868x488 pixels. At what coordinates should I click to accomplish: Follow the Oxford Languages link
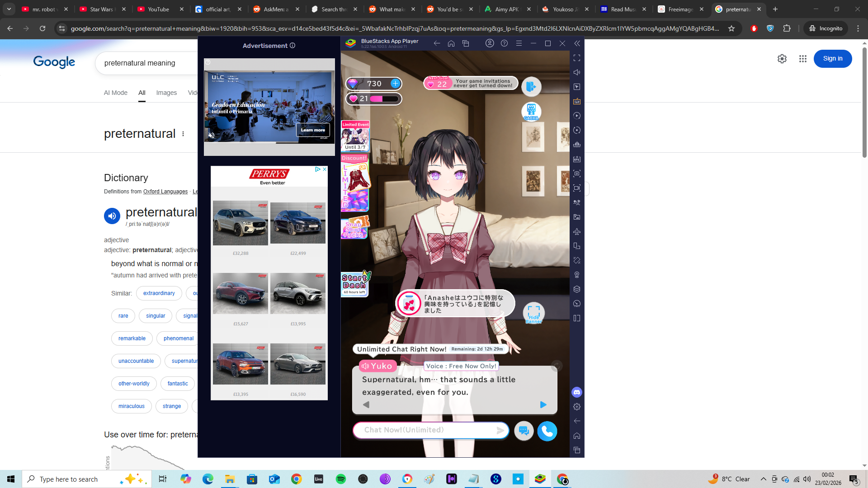click(x=165, y=192)
